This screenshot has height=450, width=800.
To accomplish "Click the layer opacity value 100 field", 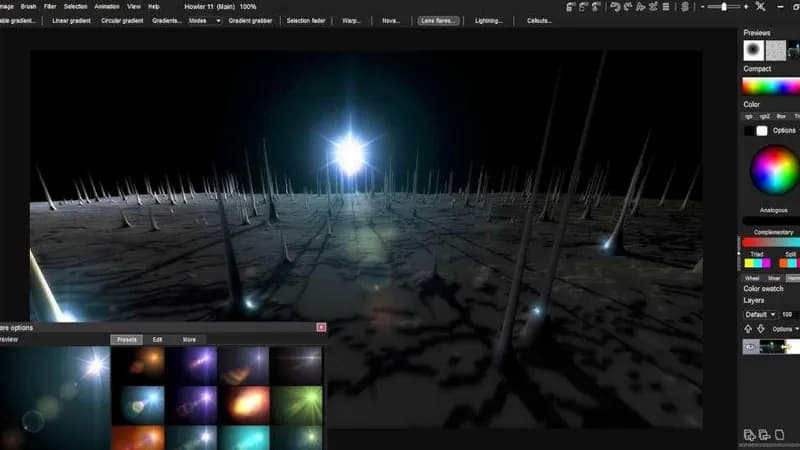I will (x=789, y=314).
